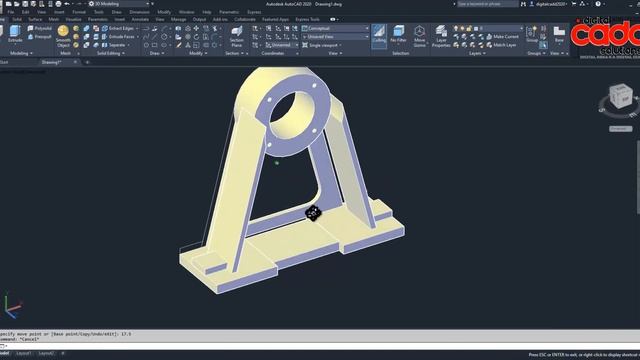
Task: Open the digitalcadd2020 account menu
Action: coord(551,4)
